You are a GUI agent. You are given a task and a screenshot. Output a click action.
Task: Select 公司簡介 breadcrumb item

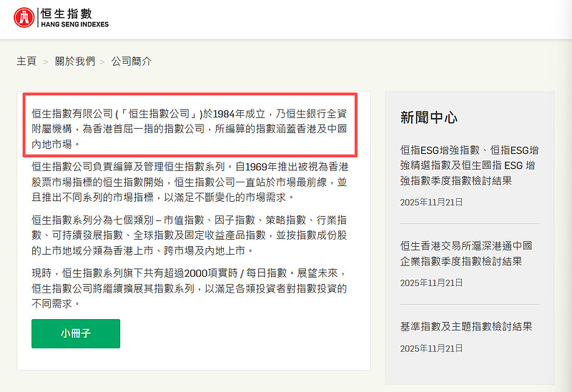pyautogui.click(x=132, y=61)
